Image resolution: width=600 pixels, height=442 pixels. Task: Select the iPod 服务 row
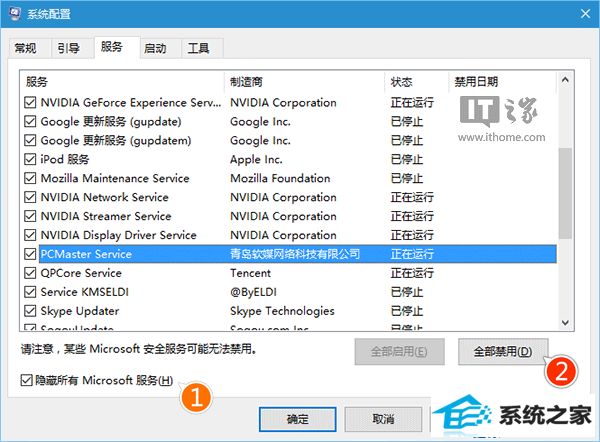289,159
